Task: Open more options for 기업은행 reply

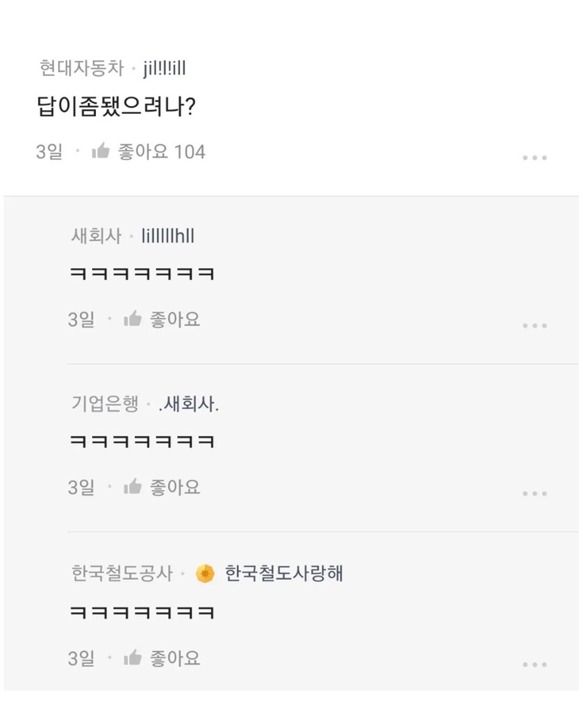Action: (x=535, y=493)
